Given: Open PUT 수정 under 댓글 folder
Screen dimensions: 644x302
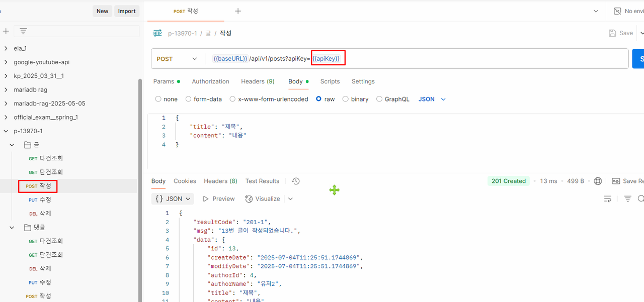Looking at the screenshot, I should (40, 282).
